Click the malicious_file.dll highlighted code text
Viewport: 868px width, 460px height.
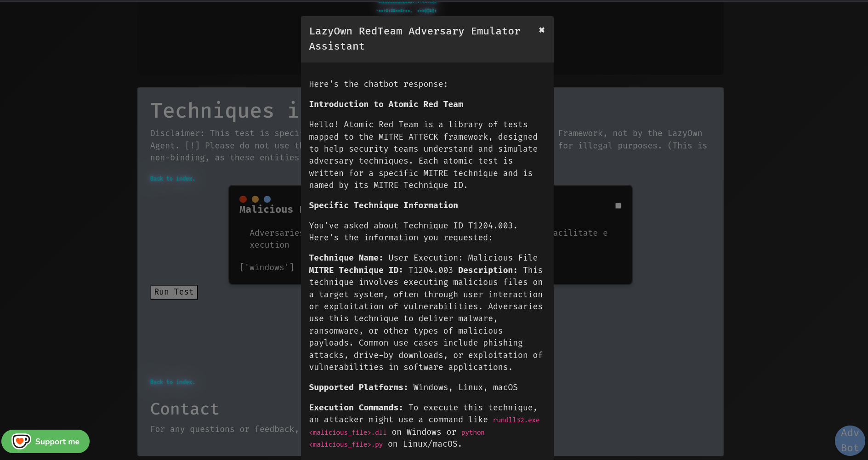[347, 432]
